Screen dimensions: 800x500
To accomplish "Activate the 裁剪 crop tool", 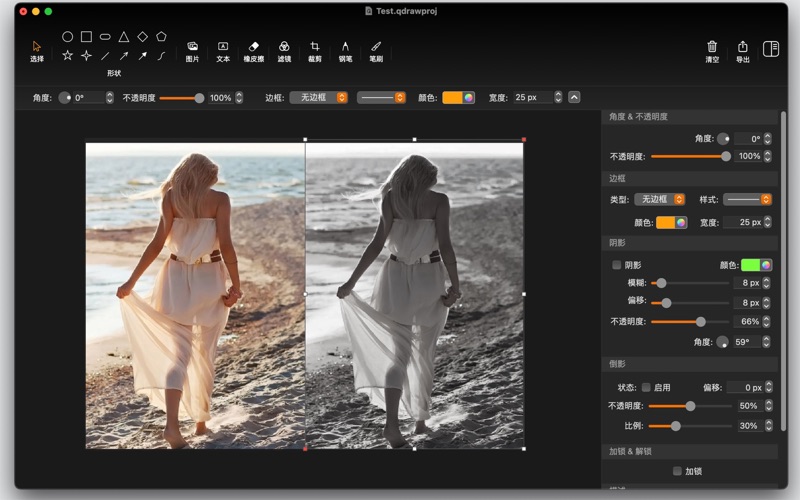I will coord(315,47).
